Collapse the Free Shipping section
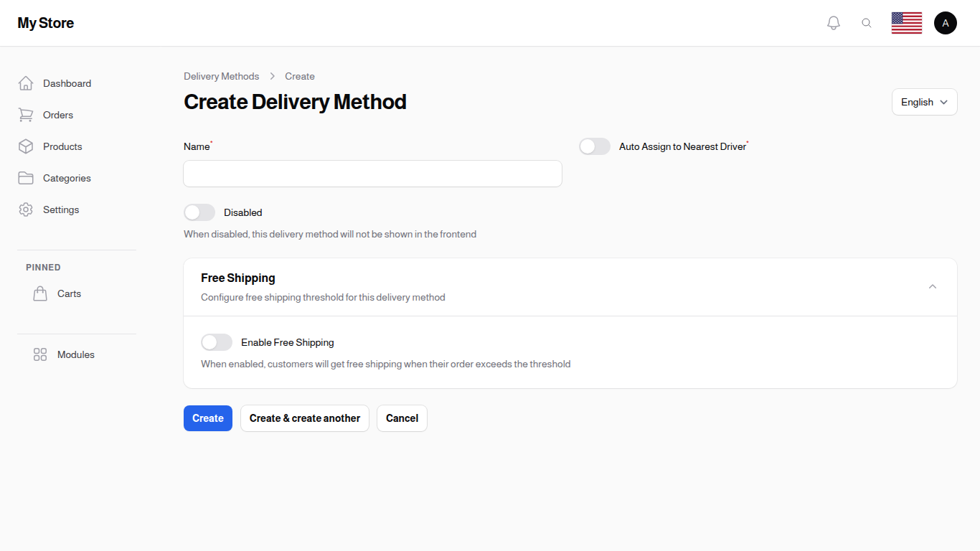This screenshot has width=980, height=551. (932, 286)
